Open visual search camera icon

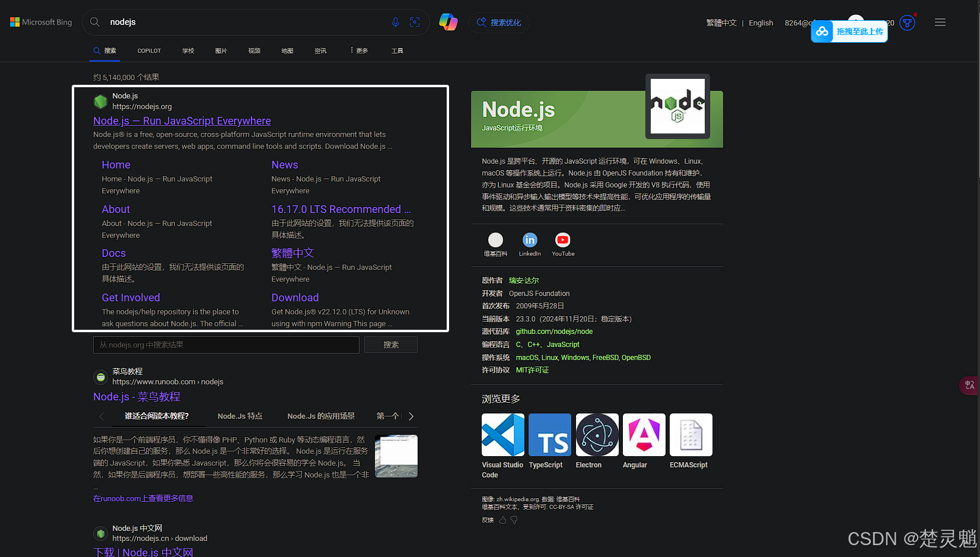tap(415, 22)
